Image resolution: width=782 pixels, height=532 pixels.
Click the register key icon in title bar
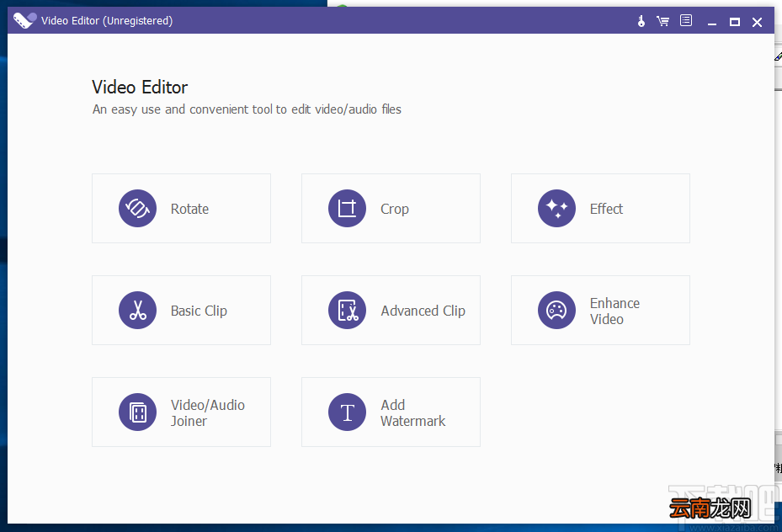coord(641,21)
